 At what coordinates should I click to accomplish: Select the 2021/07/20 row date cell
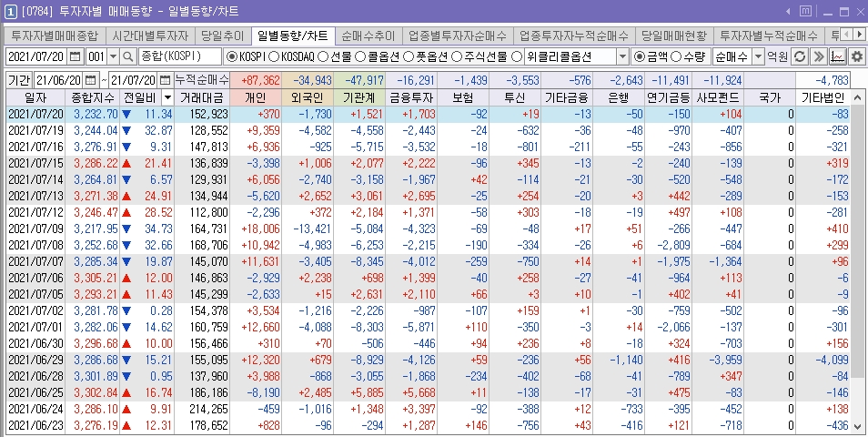pos(36,115)
